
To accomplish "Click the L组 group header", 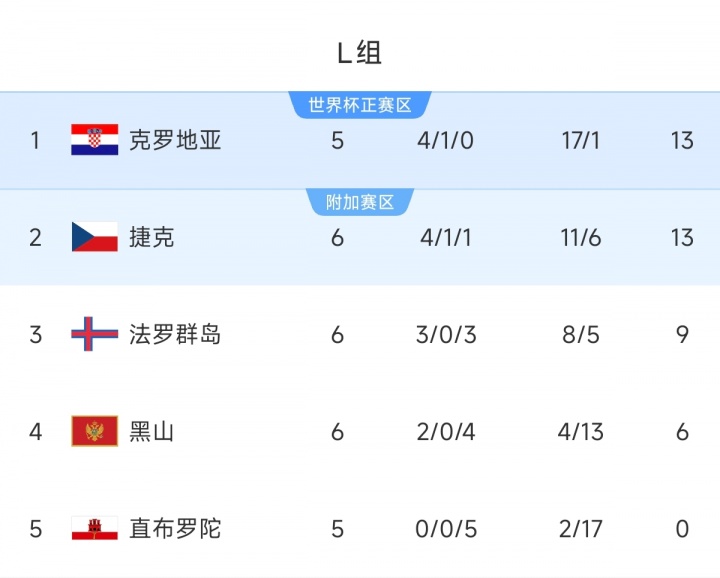I will point(359,52).
